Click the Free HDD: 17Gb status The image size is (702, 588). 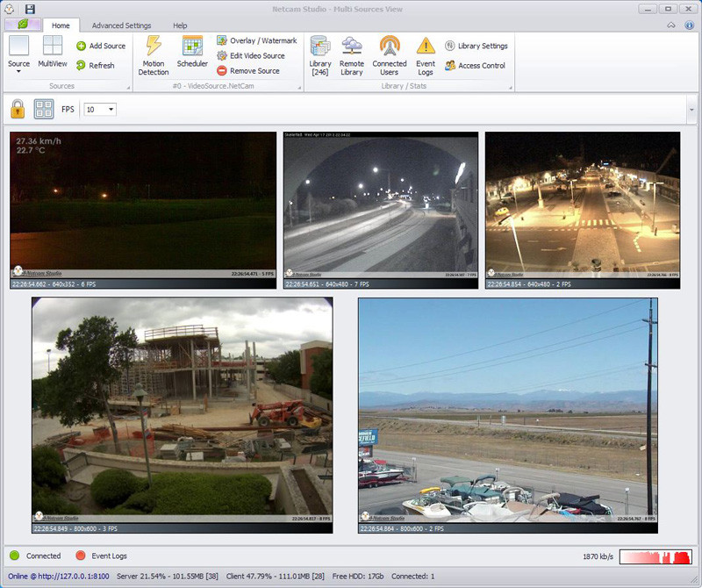[358, 577]
